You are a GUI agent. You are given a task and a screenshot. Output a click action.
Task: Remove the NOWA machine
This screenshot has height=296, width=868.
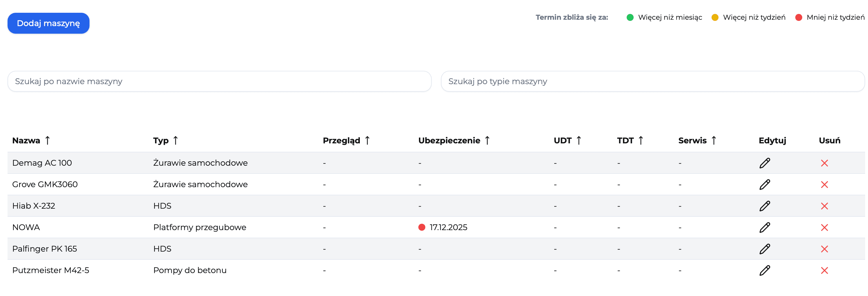tap(825, 227)
